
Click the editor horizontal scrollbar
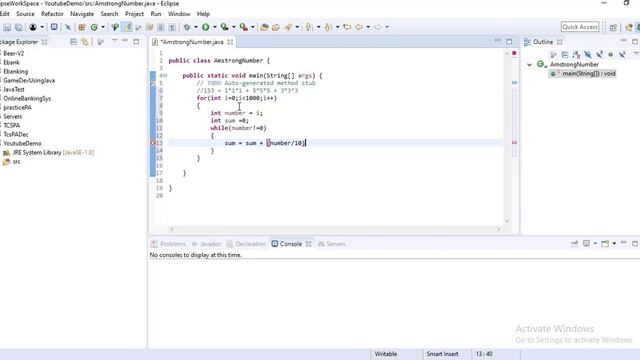[335, 229]
